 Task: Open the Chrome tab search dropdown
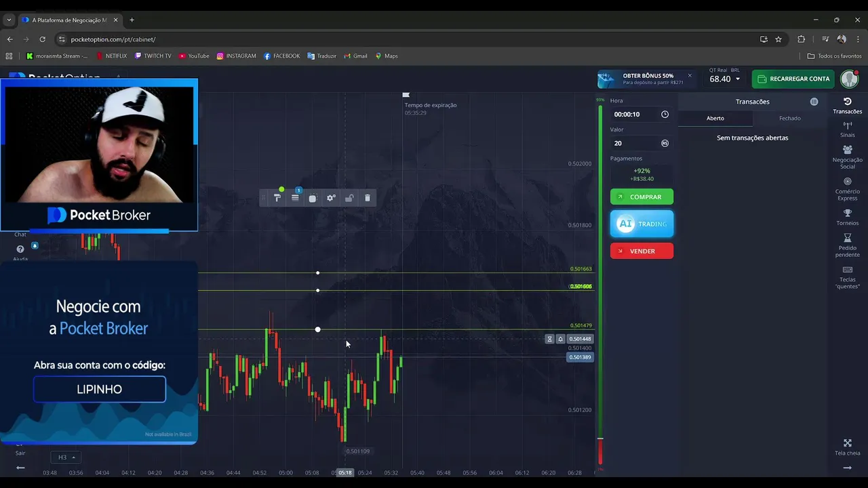click(x=9, y=20)
